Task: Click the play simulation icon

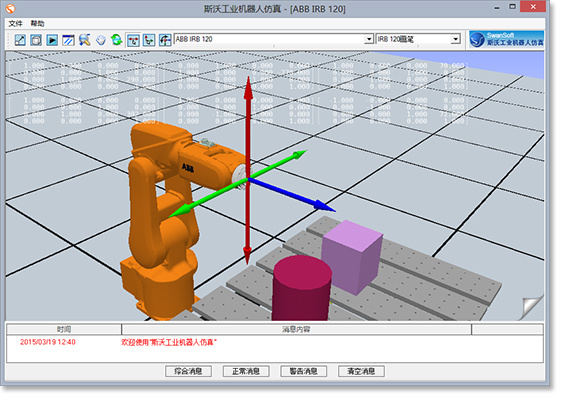Action: [52, 40]
